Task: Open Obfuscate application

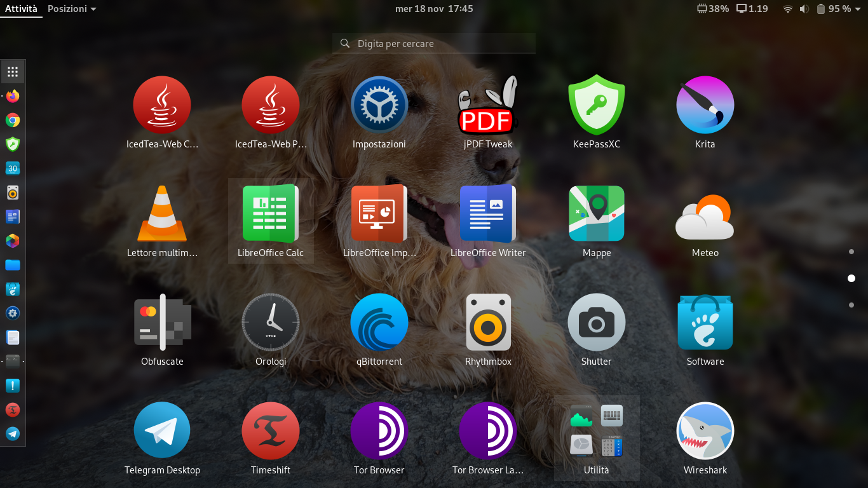Action: (162, 322)
